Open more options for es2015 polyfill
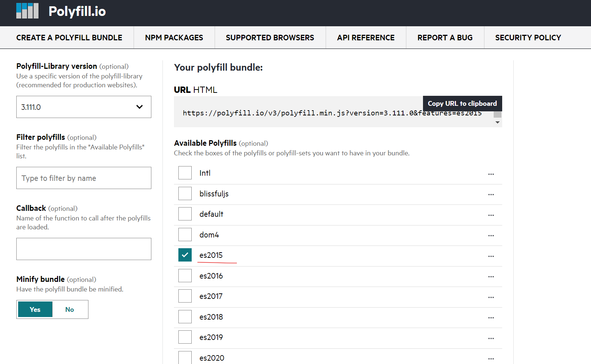 click(x=491, y=256)
